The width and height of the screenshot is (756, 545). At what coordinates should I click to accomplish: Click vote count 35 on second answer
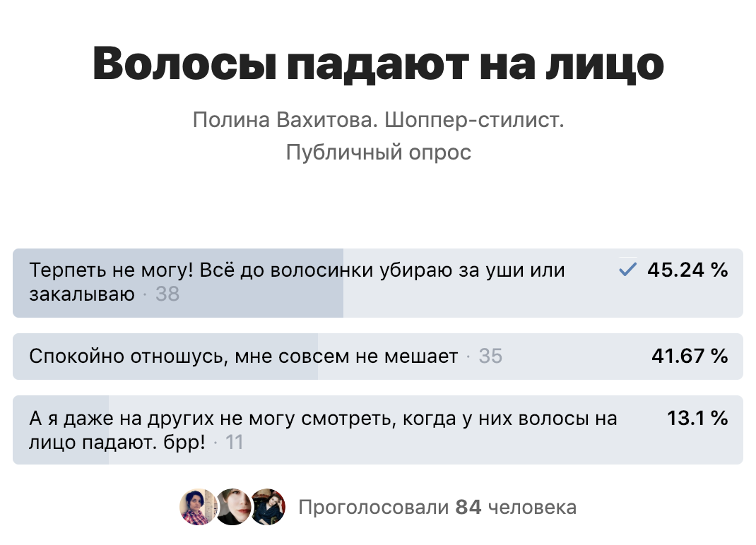coord(490,356)
